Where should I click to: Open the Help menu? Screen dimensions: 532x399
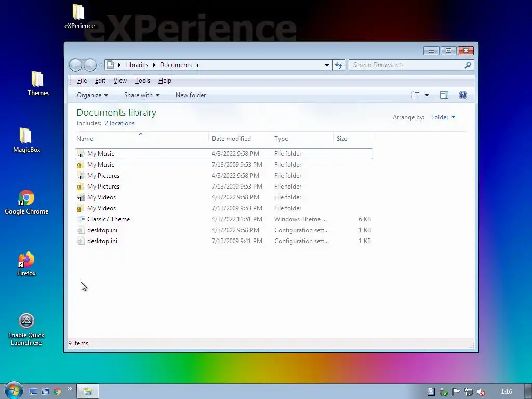click(x=165, y=81)
